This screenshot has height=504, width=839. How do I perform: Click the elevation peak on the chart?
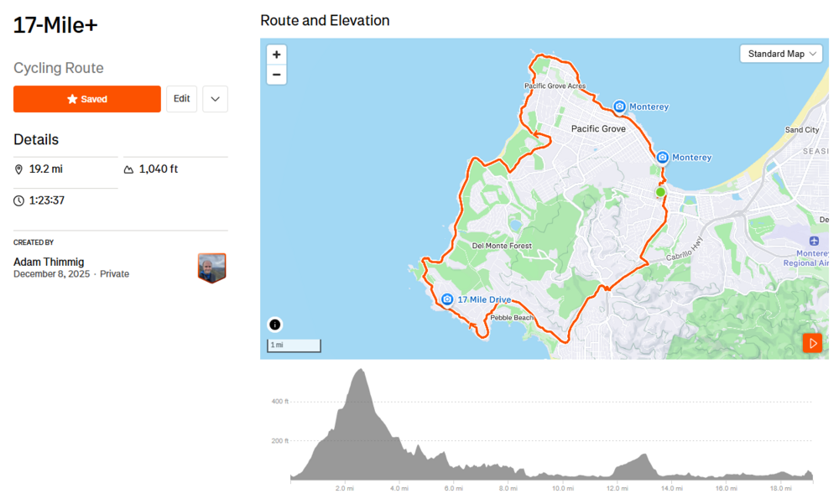tap(361, 371)
